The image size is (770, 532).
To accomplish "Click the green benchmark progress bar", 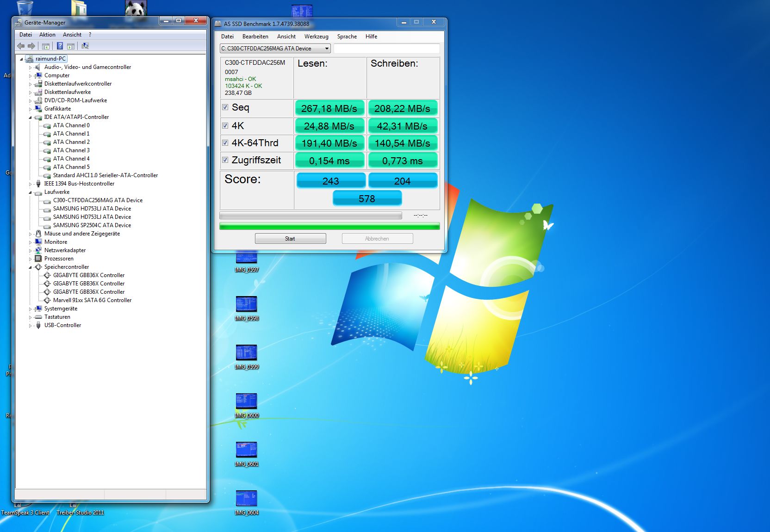I will pyautogui.click(x=329, y=226).
